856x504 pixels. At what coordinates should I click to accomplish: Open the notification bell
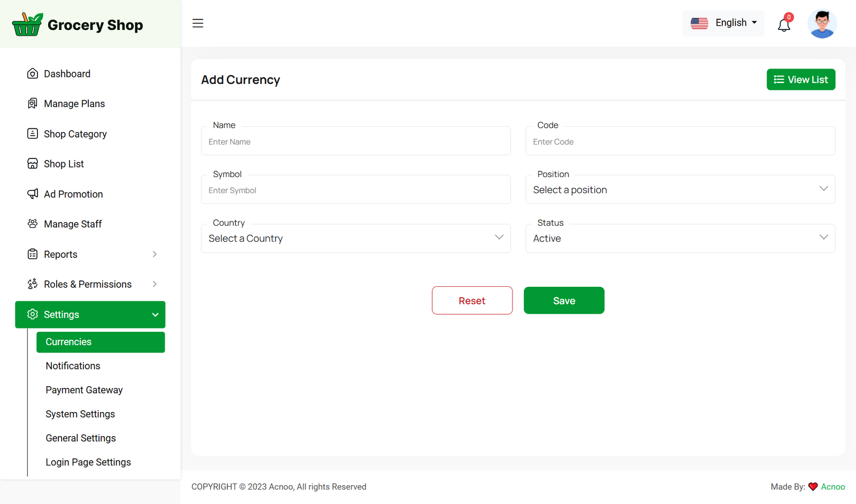point(784,25)
